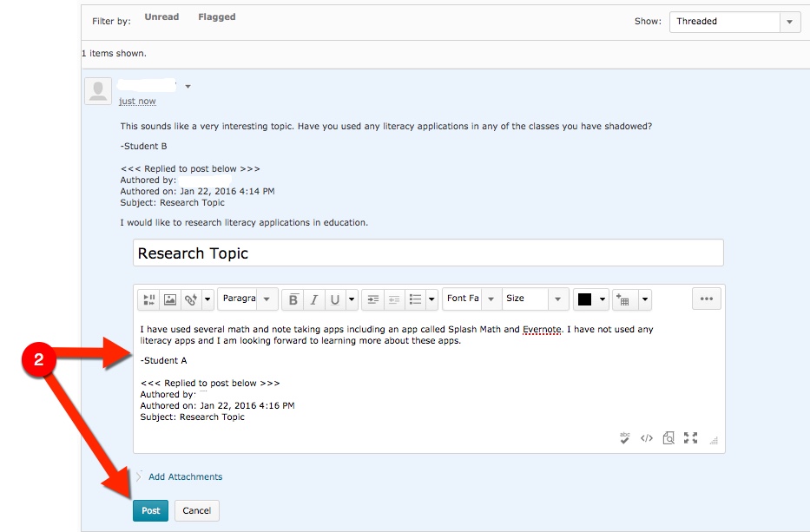Switch editor to fullscreen mode

(691, 438)
